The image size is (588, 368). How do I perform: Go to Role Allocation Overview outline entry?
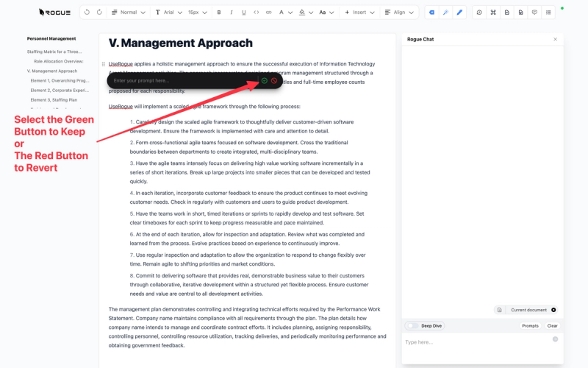[59, 61]
